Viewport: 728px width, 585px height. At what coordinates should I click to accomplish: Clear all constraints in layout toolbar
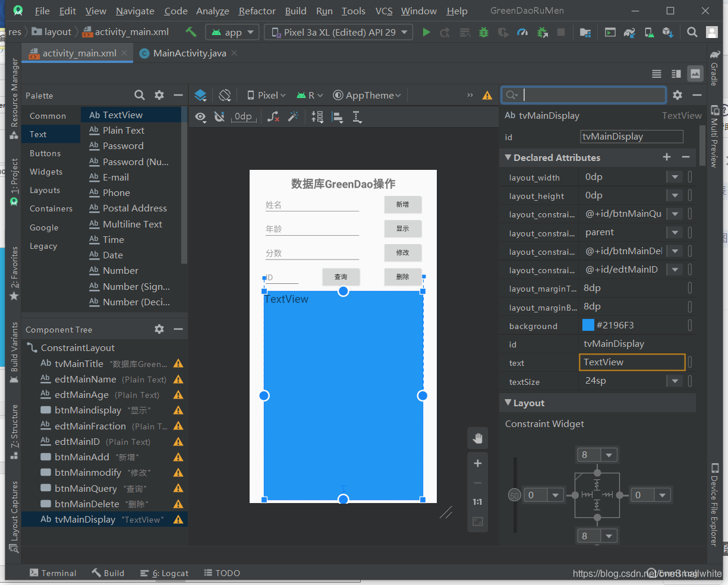273,116
